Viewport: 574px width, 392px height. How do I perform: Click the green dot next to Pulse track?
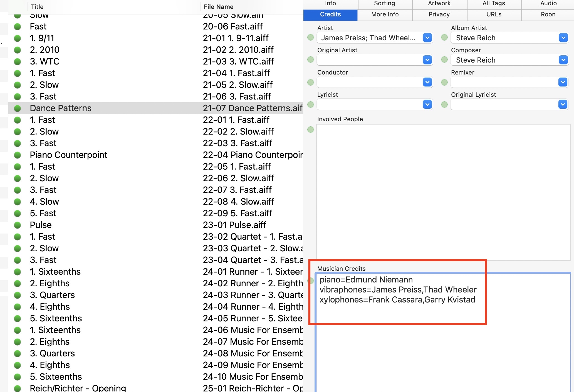coord(18,225)
